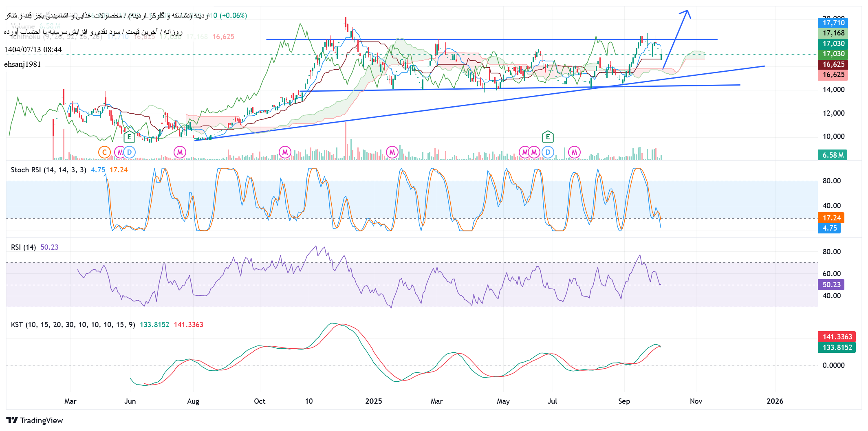
Task: Click the red 141.3363 KST value label
Action: point(837,337)
